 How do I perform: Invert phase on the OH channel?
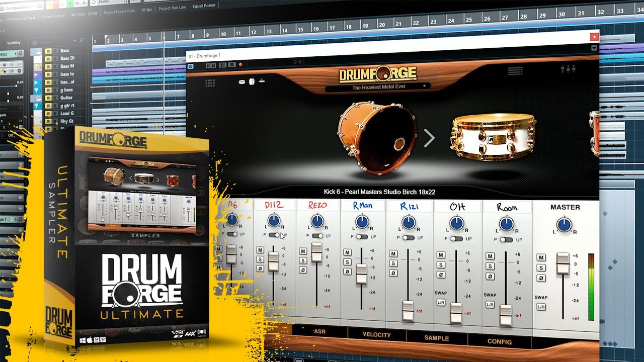point(441,275)
